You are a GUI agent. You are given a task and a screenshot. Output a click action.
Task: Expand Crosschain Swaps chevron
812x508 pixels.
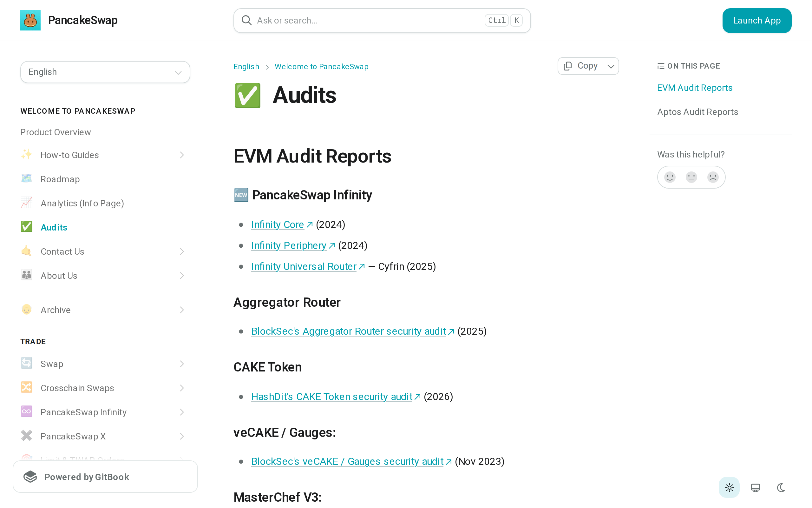(x=182, y=388)
